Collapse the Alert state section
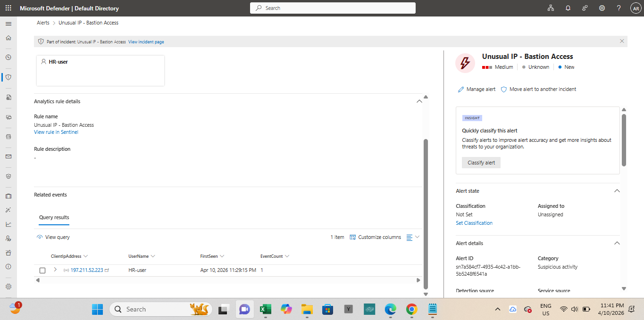Viewport: 644px width, 320px height. pos(617,191)
